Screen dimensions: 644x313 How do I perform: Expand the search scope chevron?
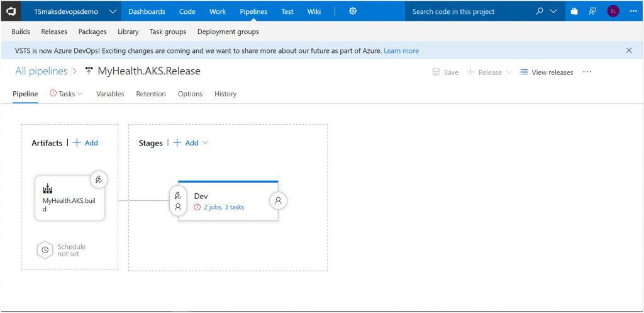click(x=553, y=11)
